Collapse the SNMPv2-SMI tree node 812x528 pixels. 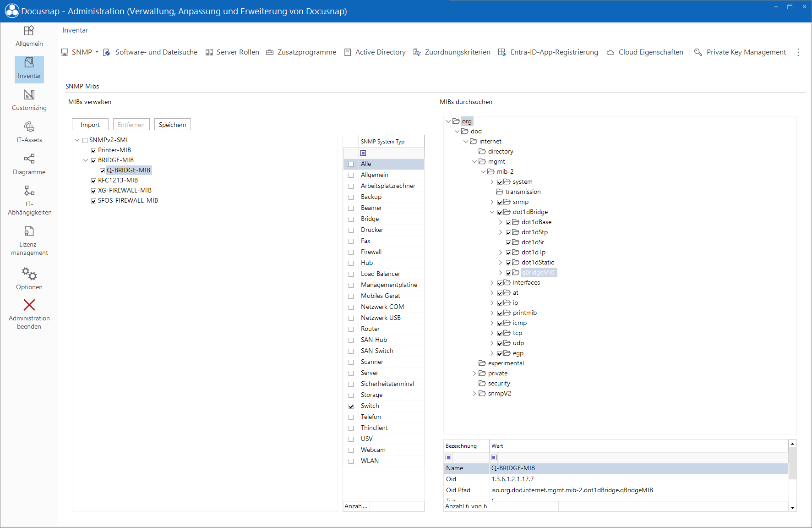tap(77, 140)
